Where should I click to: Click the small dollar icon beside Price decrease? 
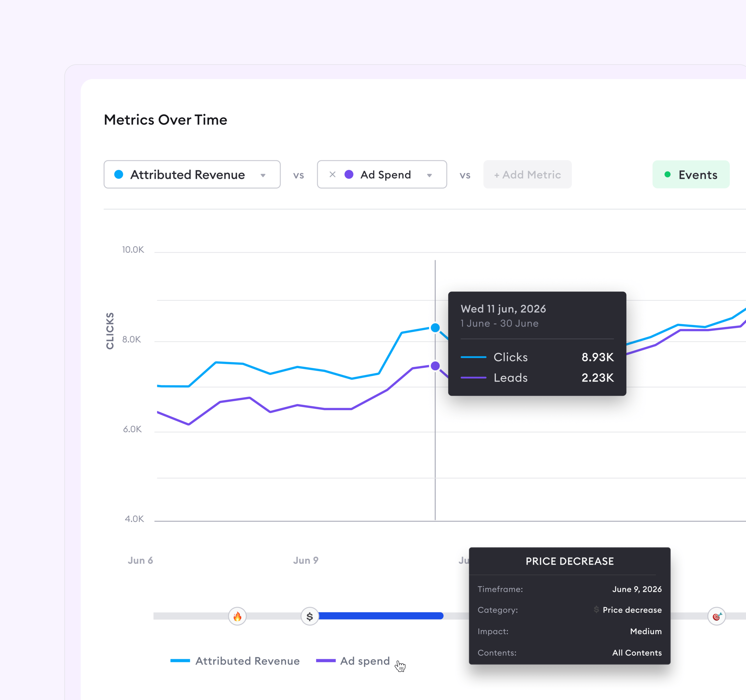coord(596,610)
